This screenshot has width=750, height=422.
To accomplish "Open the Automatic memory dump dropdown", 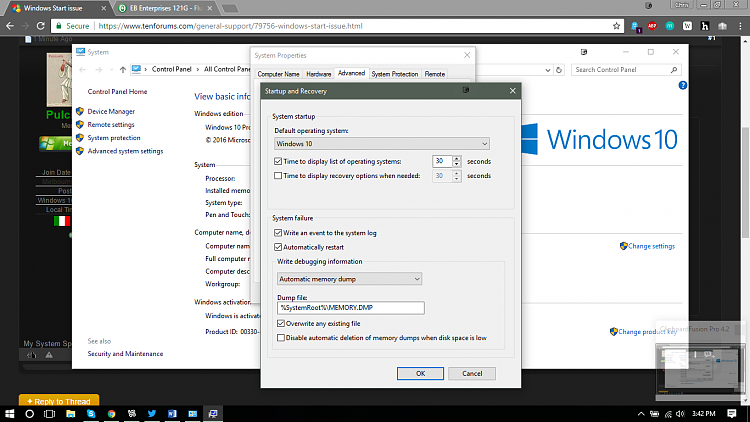I will click(x=349, y=279).
